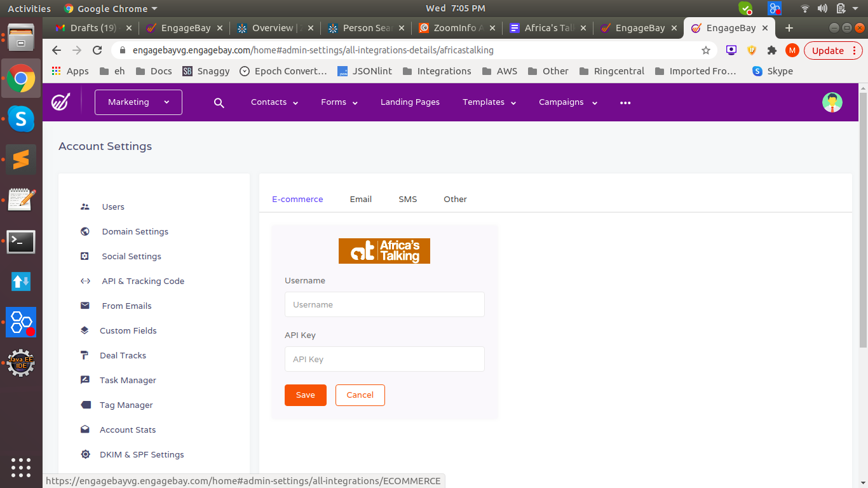Switch to the Drafts (19) Gmail tab
Screen dimensions: 868x488
click(x=93, y=28)
